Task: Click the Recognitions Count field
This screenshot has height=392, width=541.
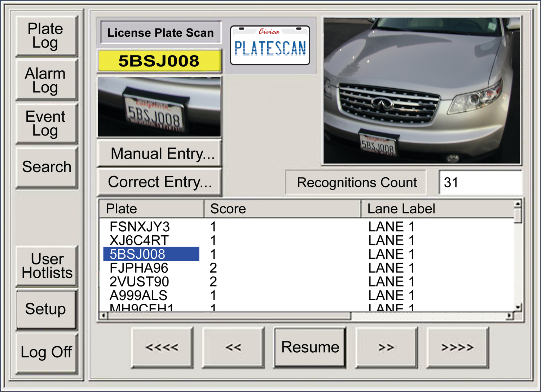Action: 480,183
